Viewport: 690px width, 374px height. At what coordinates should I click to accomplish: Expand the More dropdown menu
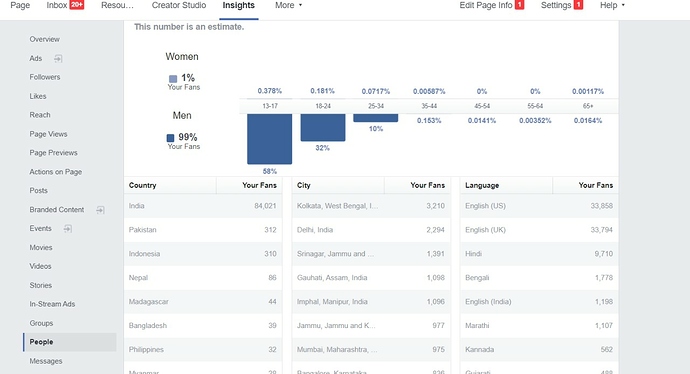289,5
